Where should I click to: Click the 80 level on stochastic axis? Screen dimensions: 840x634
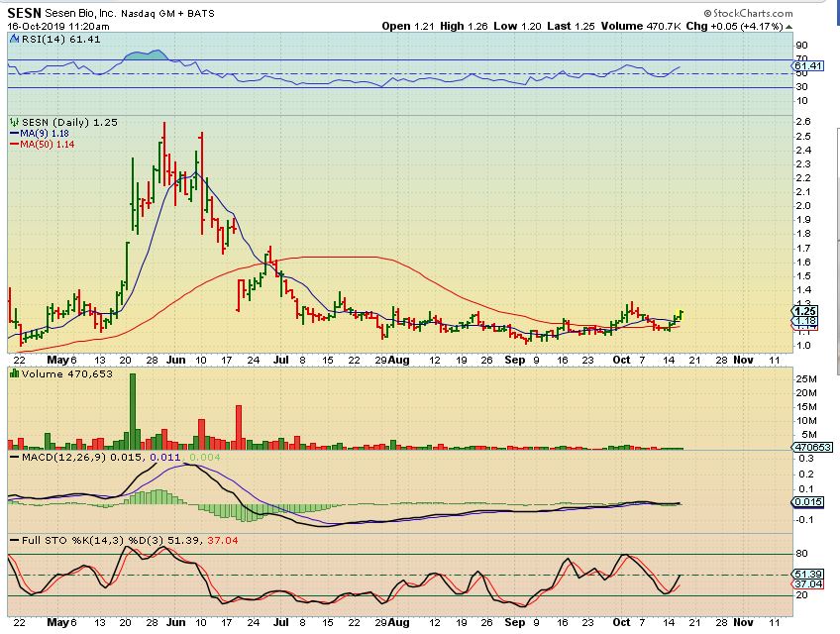pos(802,553)
